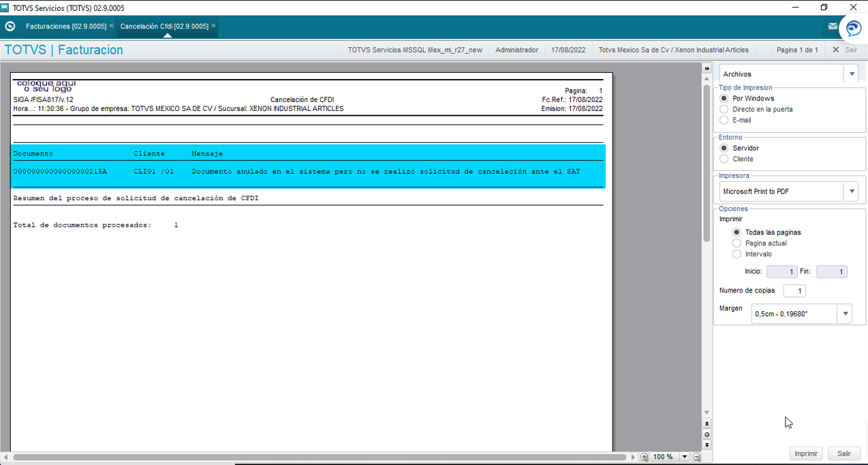Screen dimensions: 868x465
Task: Click TOTVS Servicios MSSQL environment label
Action: click(x=415, y=50)
